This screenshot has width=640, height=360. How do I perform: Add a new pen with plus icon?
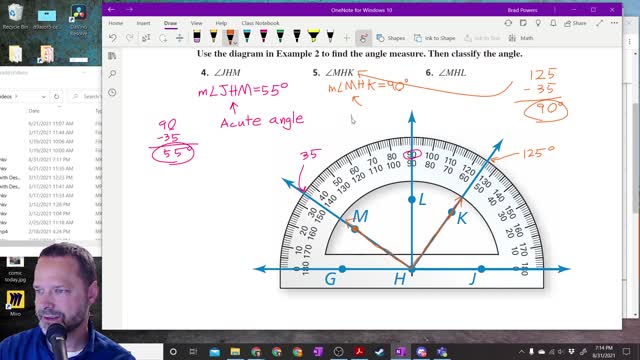[x=347, y=38]
